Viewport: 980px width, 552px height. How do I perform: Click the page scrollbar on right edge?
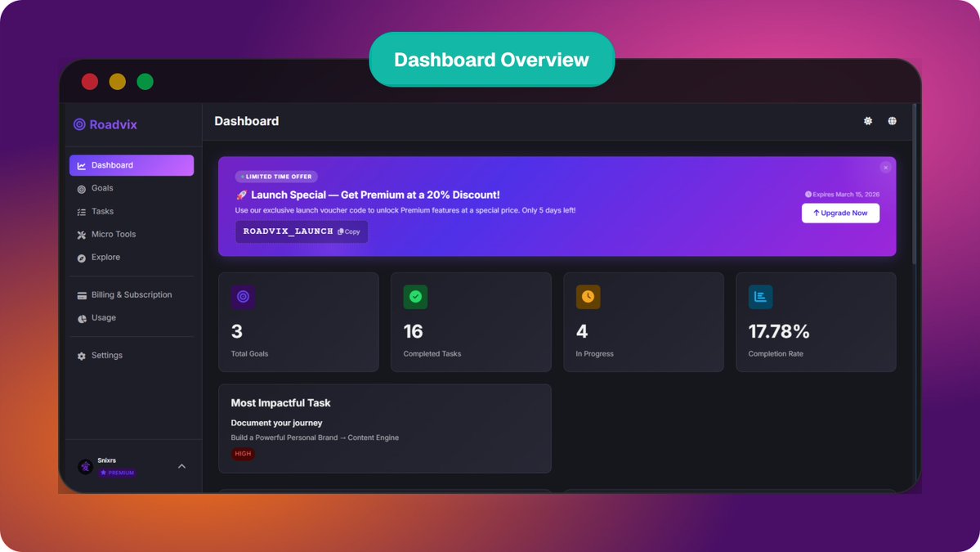[x=915, y=185]
